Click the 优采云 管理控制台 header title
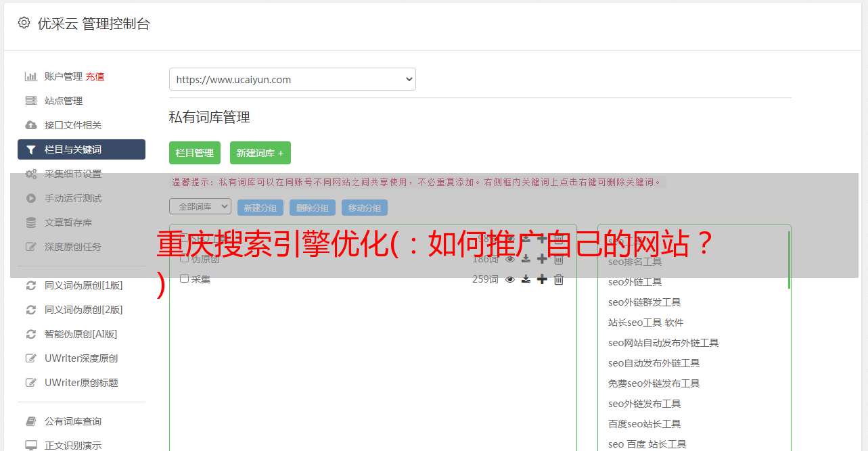 click(x=93, y=24)
